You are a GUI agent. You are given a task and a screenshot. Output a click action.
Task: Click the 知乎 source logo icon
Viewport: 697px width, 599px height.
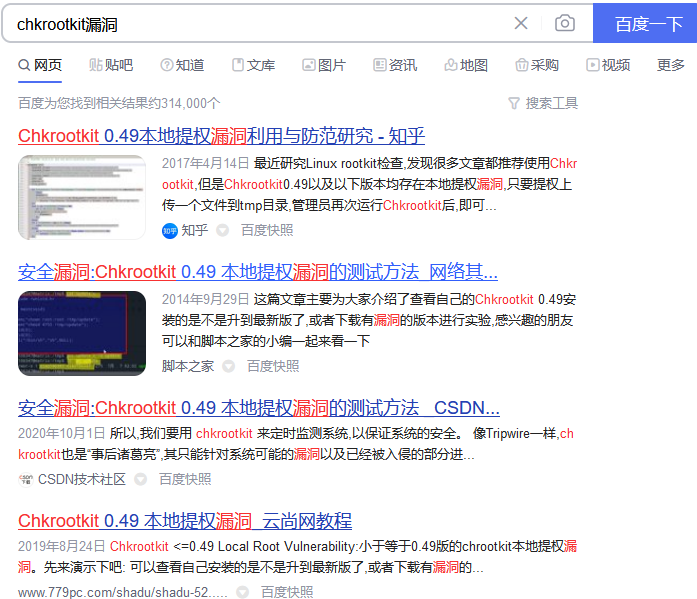[169, 231]
